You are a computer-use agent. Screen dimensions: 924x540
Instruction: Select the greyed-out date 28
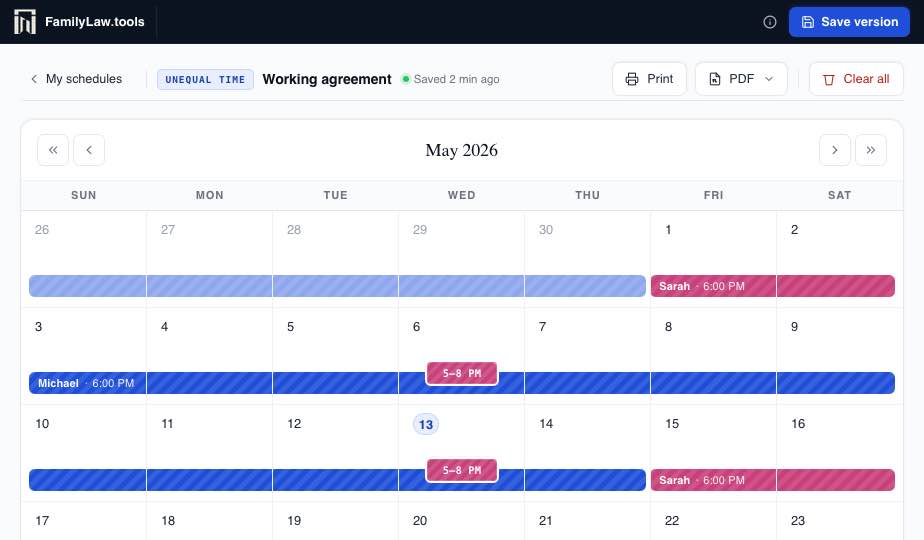coord(294,230)
